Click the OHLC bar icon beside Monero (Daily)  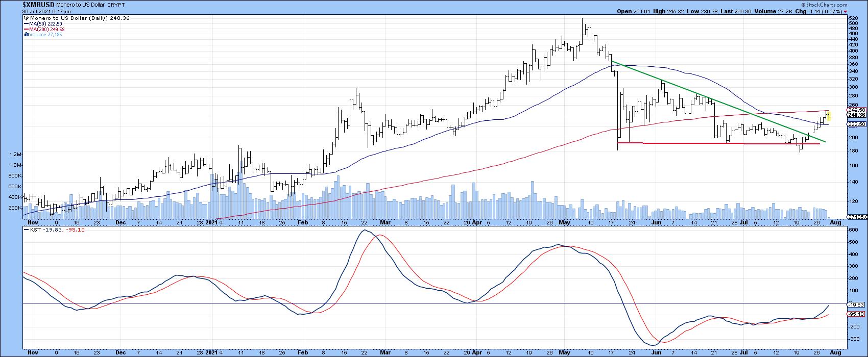[25, 17]
